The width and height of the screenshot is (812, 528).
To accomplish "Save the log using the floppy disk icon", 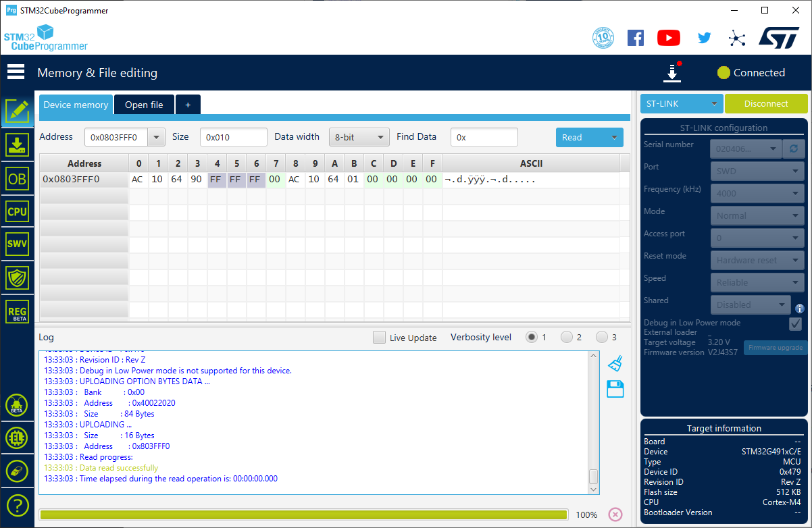I will 615,389.
